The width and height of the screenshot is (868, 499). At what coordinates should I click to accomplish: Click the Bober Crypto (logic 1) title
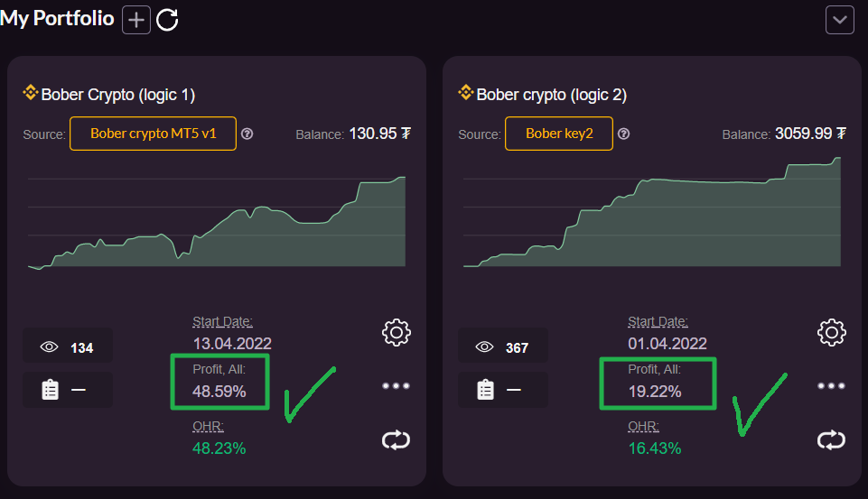(118, 95)
